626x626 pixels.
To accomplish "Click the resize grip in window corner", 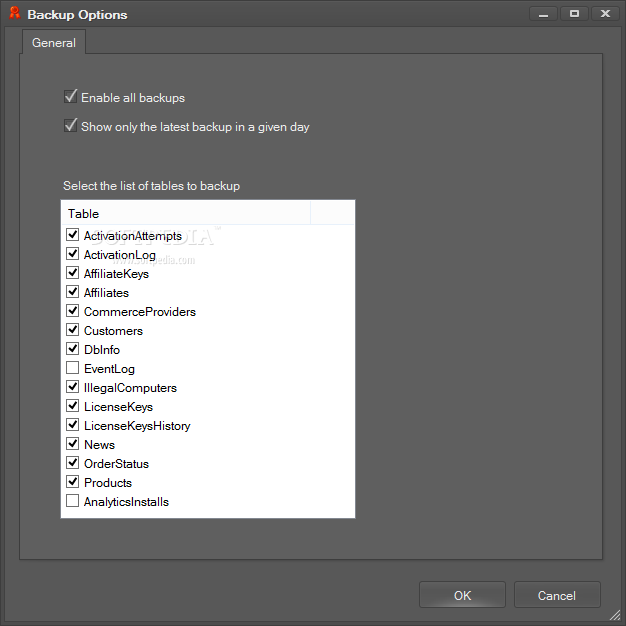I will coord(615,615).
